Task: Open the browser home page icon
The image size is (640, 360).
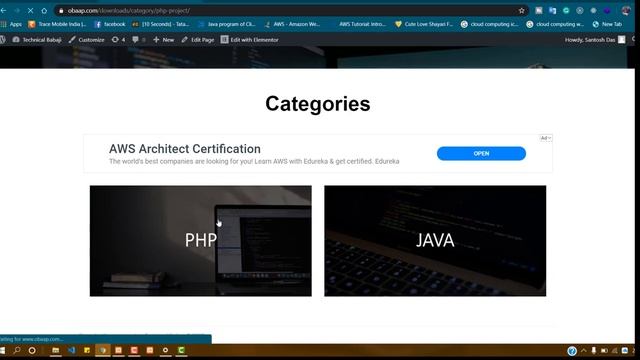Action: click(44, 11)
